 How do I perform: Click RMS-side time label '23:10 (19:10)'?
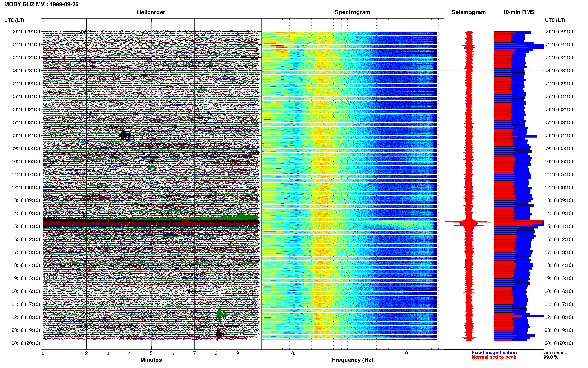559,330
